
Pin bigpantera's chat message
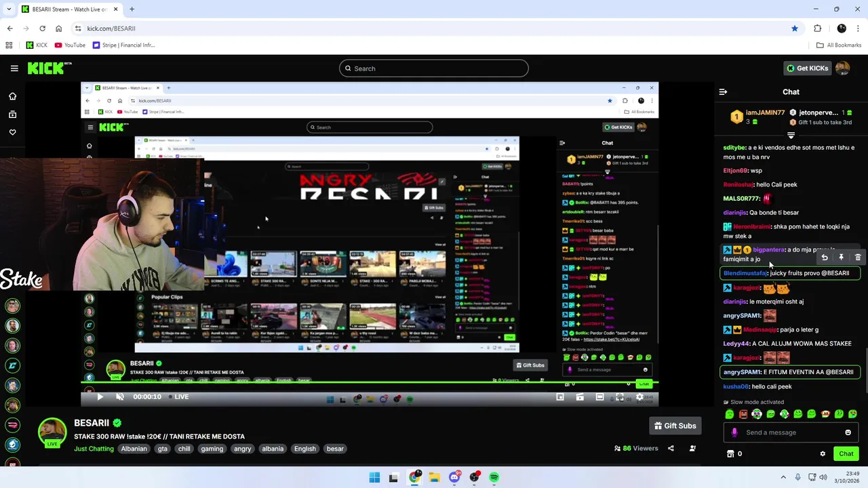(841, 258)
